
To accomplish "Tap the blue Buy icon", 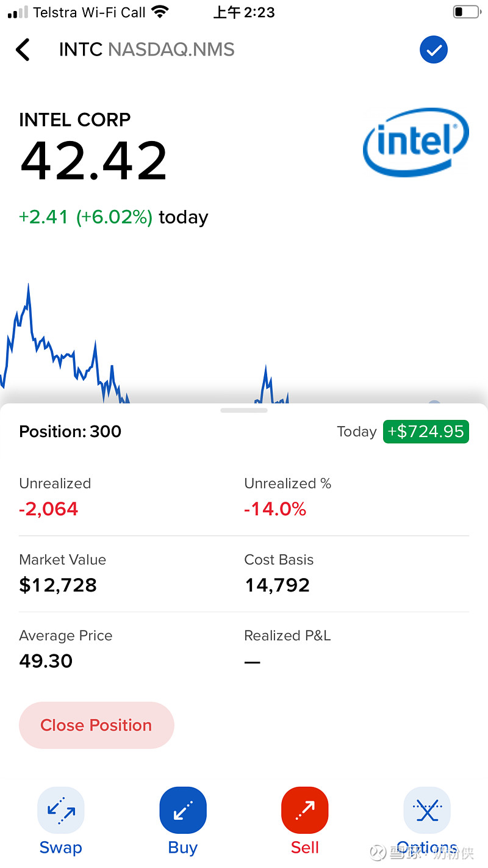I will [183, 810].
